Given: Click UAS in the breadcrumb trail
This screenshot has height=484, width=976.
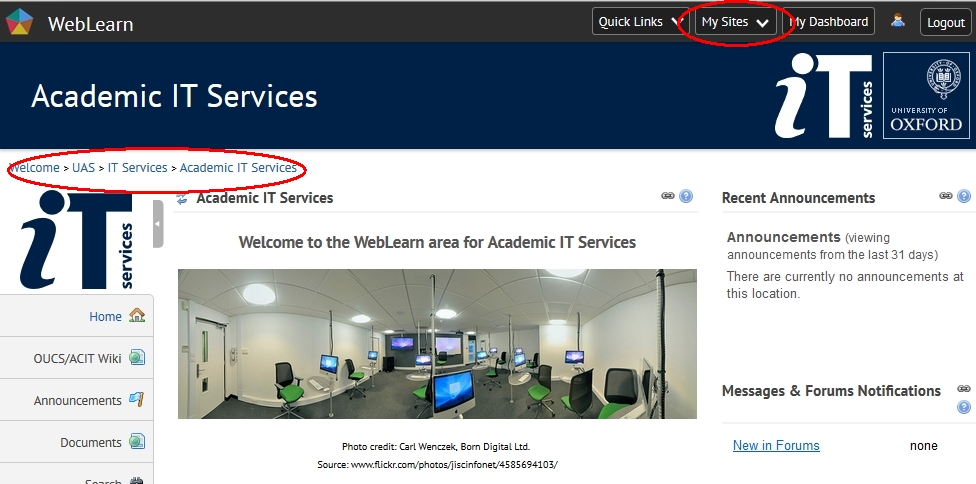Looking at the screenshot, I should [83, 168].
